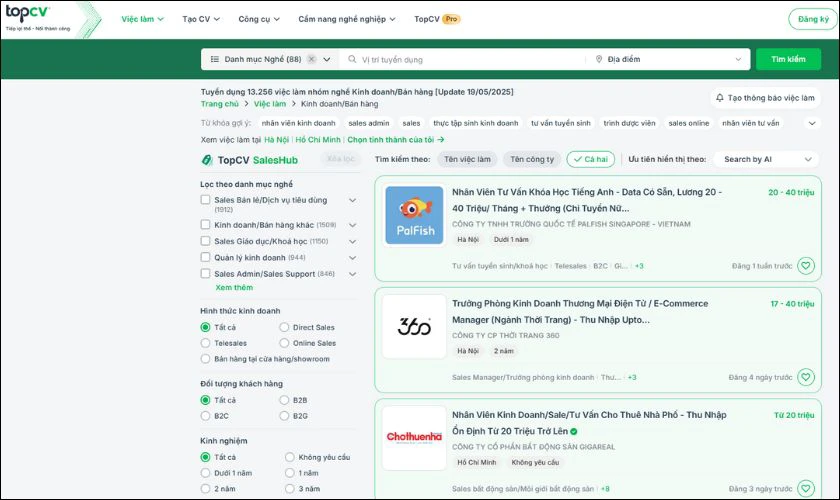The width and height of the screenshot is (840, 500).
Task: Go to Trang chủ breadcrumb
Action: pyautogui.click(x=220, y=103)
